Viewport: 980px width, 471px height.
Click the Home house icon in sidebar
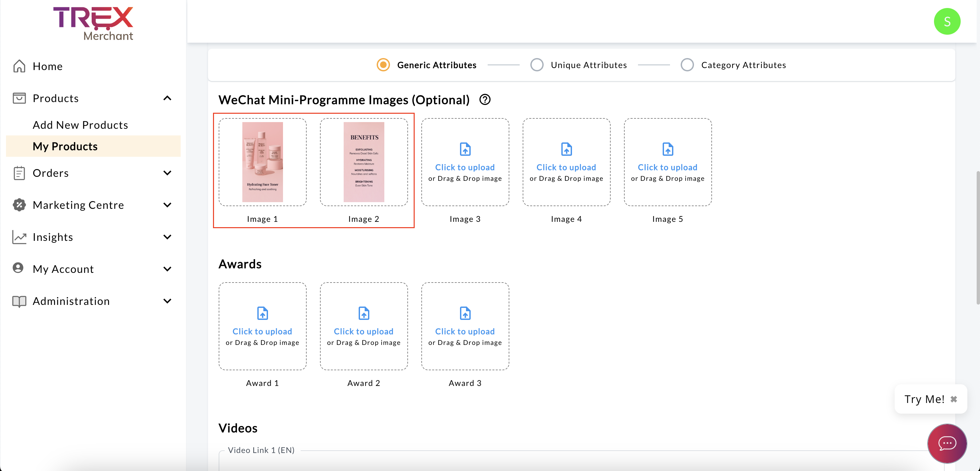[19, 66]
